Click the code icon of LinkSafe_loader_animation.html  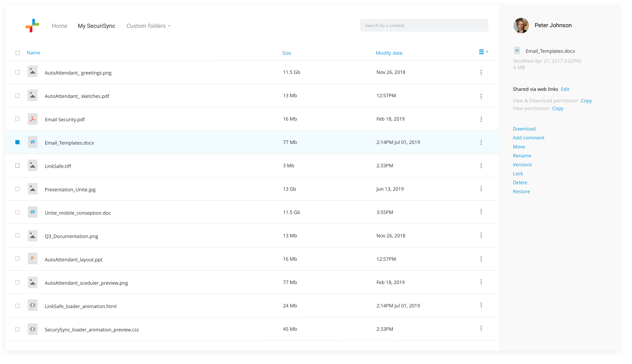pyautogui.click(x=33, y=305)
